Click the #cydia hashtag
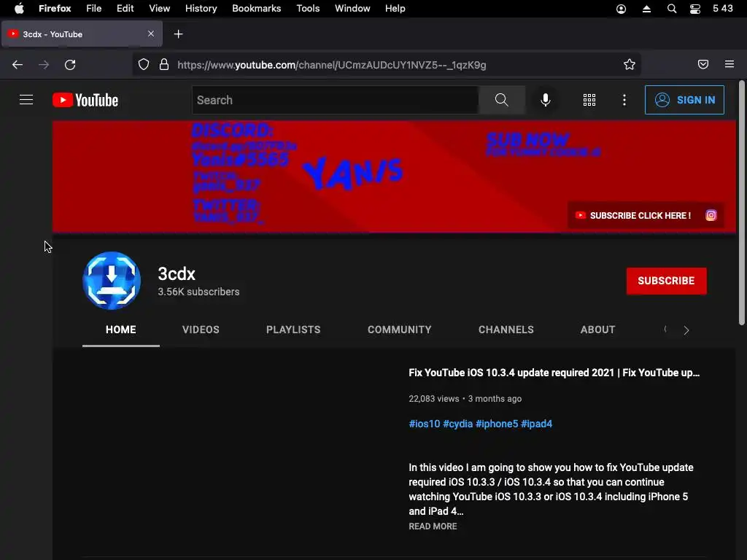 [458, 424]
